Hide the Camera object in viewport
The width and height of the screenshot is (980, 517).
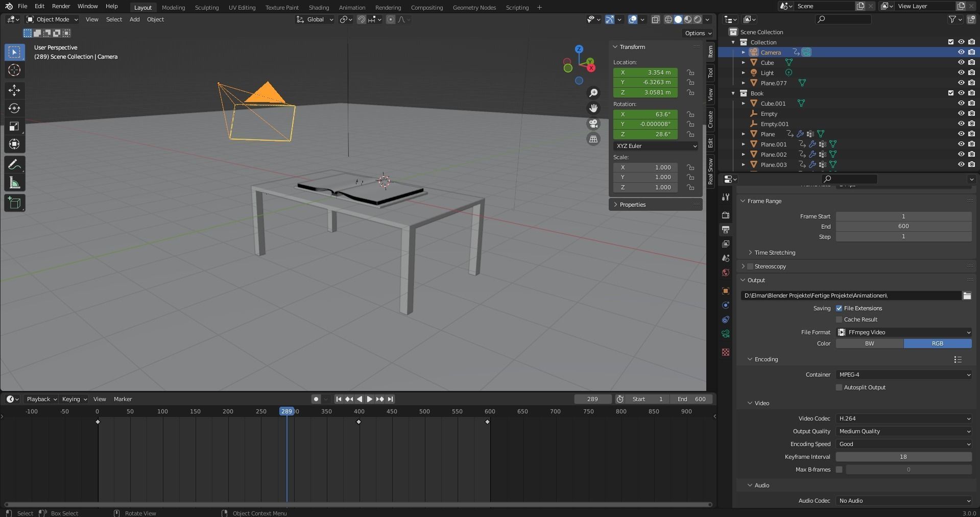(961, 52)
